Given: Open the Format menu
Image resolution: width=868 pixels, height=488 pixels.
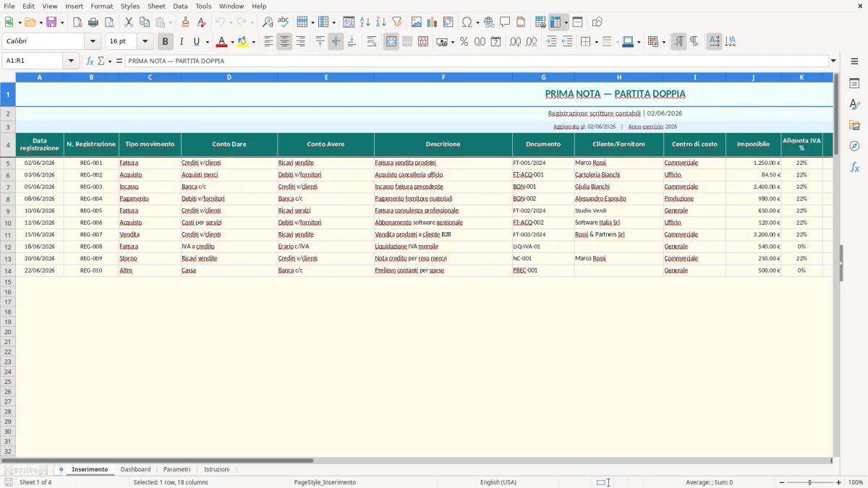Looking at the screenshot, I should click(x=102, y=6).
